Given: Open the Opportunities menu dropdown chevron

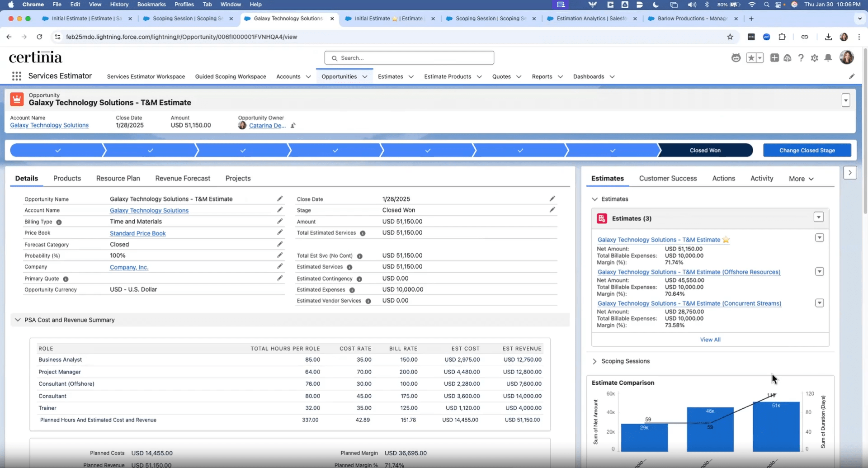Looking at the screenshot, I should 366,76.
